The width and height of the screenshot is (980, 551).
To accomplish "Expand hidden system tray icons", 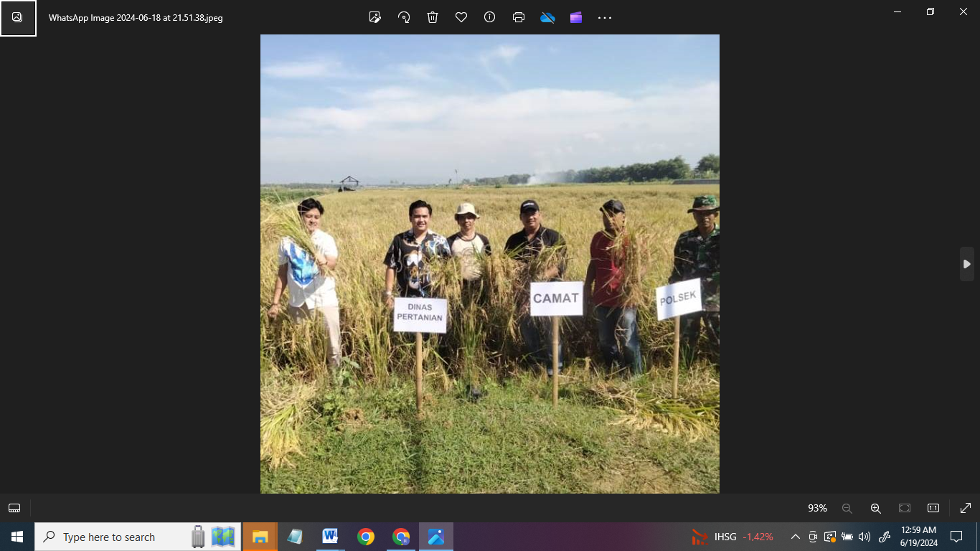I will click(795, 536).
